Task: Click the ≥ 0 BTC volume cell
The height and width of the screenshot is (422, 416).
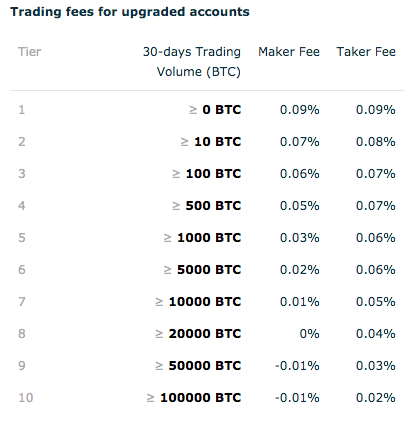Action: coord(215,110)
